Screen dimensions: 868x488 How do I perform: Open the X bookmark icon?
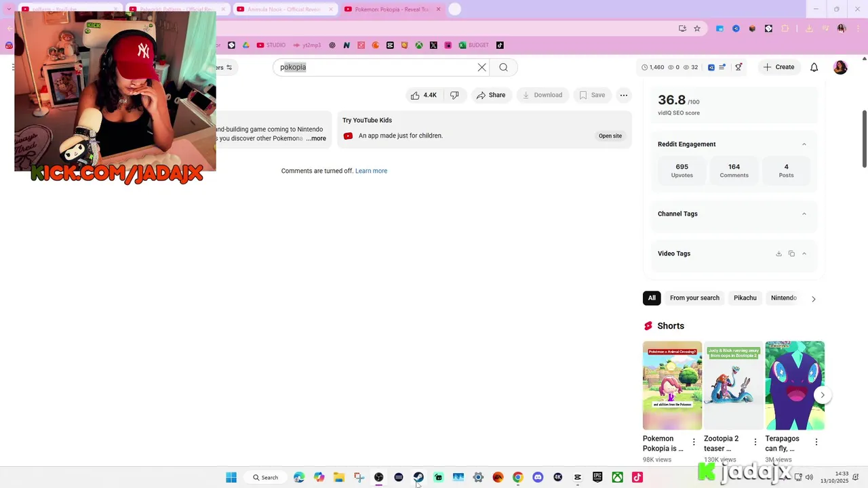[x=434, y=45]
